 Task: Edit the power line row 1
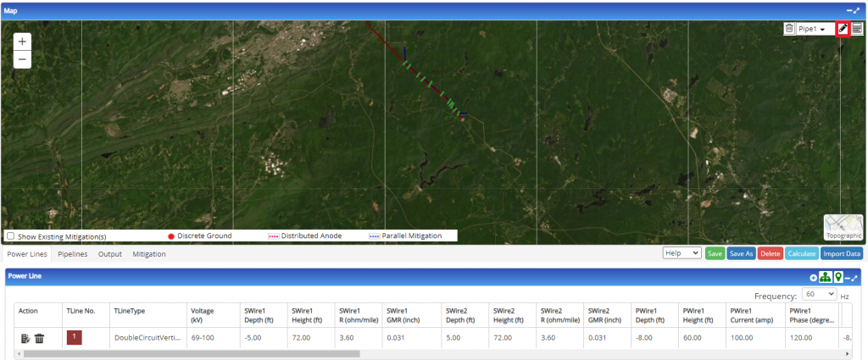(x=25, y=338)
